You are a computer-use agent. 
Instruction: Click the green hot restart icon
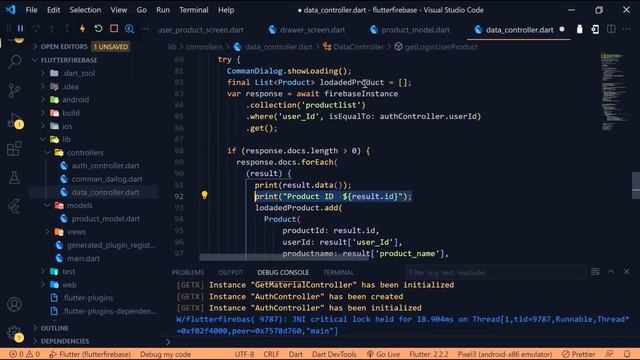[x=98, y=29]
